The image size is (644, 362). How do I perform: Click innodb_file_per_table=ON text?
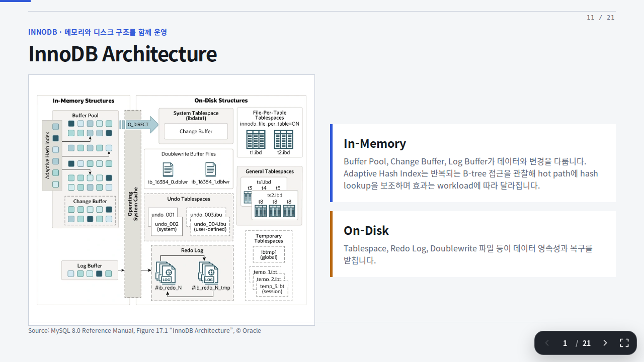[x=270, y=124]
